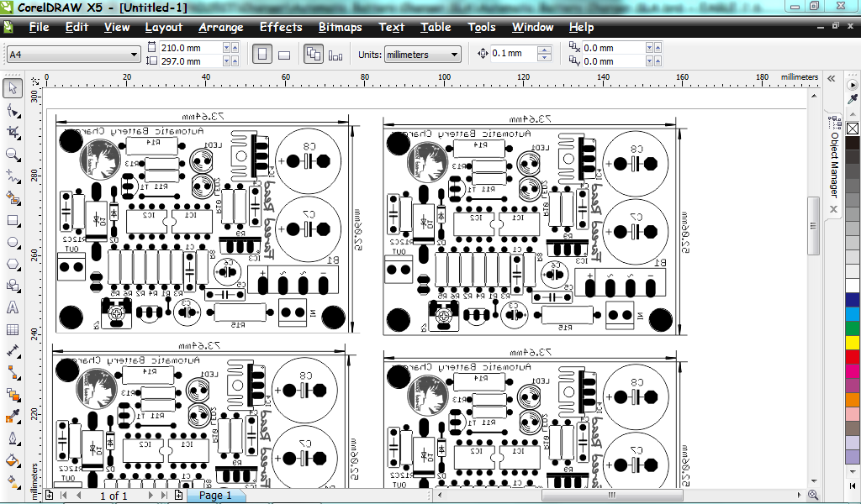Decrease duplicate distance Y spinner
The height and width of the screenshot is (504, 861).
tap(649, 61)
